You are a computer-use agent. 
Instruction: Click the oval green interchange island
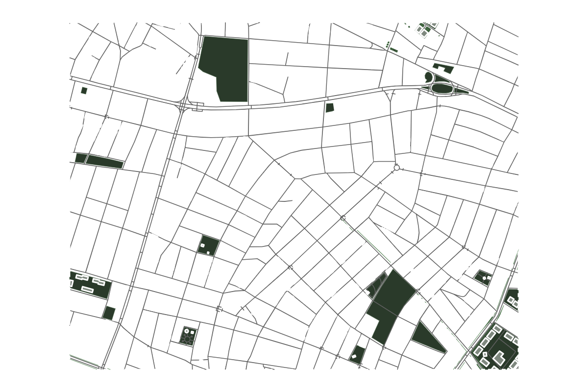coord(442,88)
